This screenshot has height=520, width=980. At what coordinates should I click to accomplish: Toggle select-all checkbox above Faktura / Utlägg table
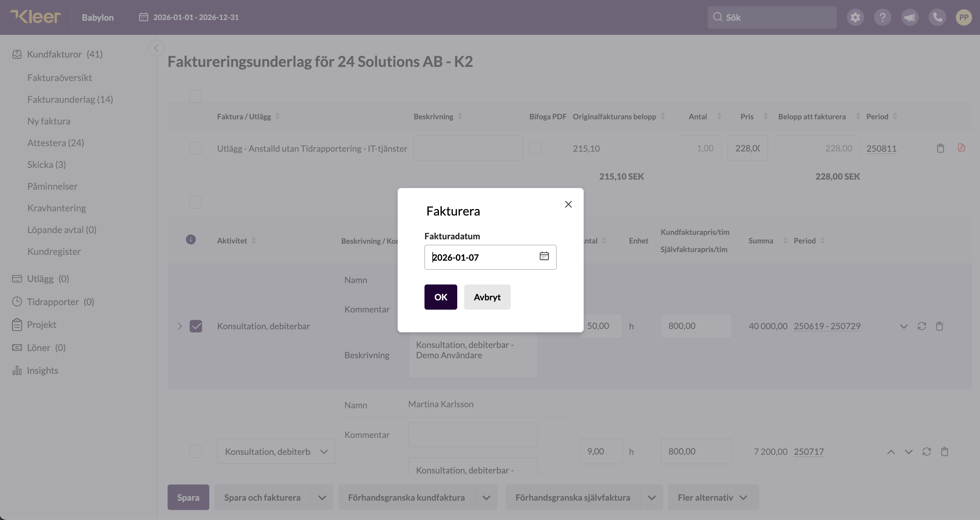(x=196, y=97)
